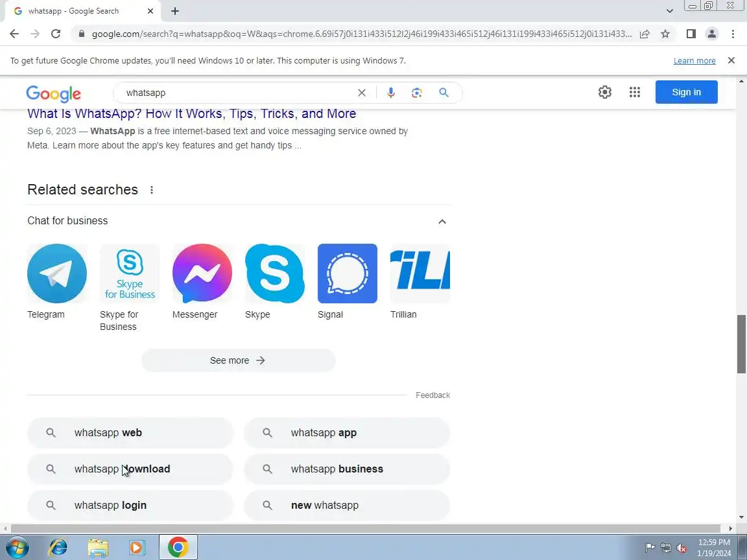The width and height of the screenshot is (747, 560).
Task: Start a voice search with the microphone
Action: [390, 93]
